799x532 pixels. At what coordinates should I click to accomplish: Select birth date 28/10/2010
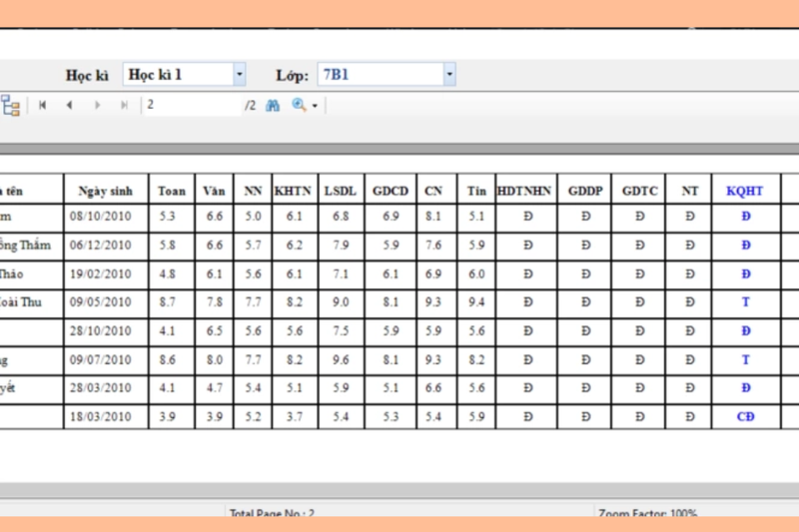(x=101, y=331)
